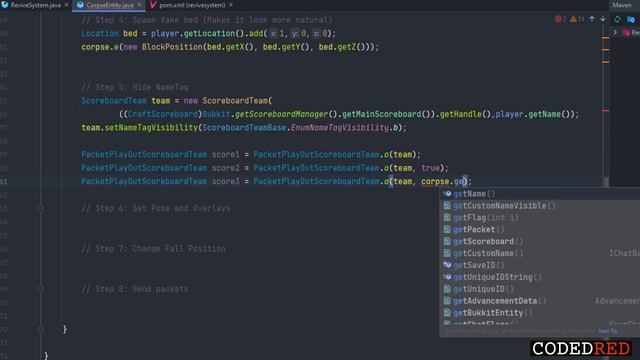Click the getScoreboardManager call
640x360 pixels.
[281, 114]
